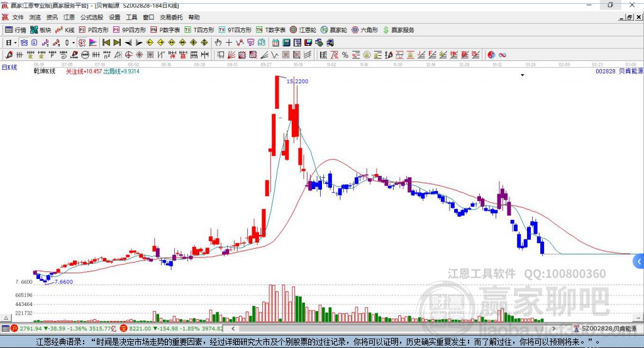Click the blue infinity icon
The image size is (644, 348).
point(502,55)
